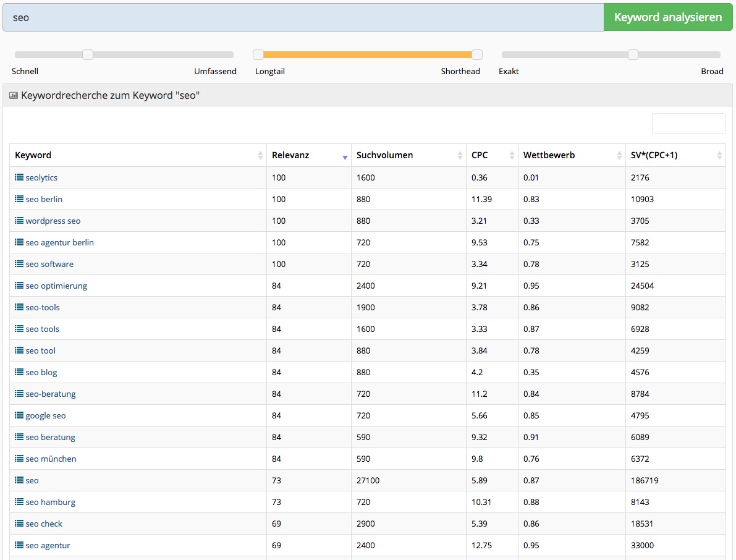Click the list icon beside seo beratung

click(19, 436)
